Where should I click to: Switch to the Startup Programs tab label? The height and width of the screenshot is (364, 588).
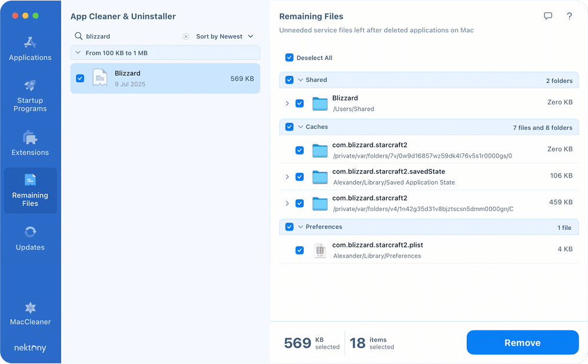coord(30,105)
